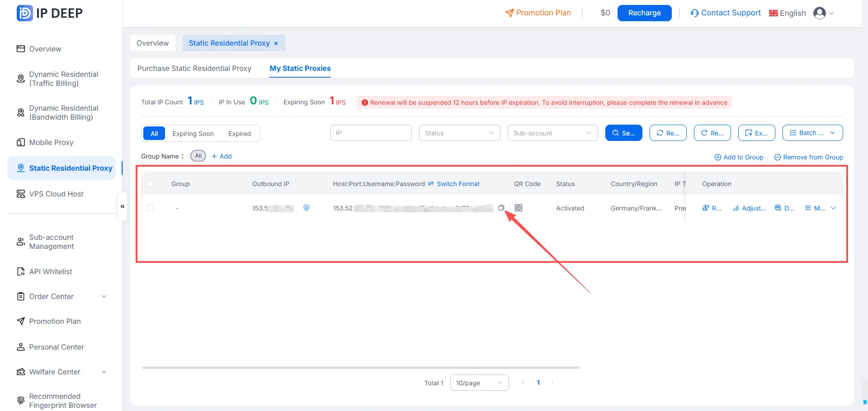Viewport: 868px width, 411px height.
Task: Open Adjust bandwidth operation for the proxy
Action: 749,208
